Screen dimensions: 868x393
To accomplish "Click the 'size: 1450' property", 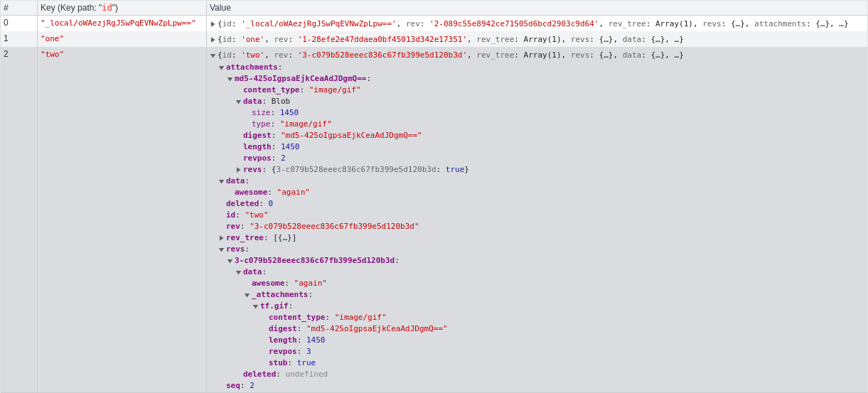I will coord(275,113).
